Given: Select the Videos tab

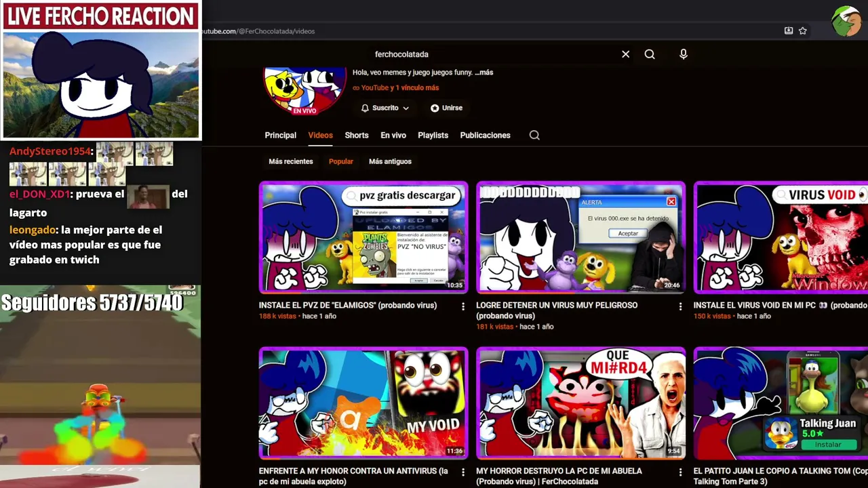Looking at the screenshot, I should pos(320,135).
